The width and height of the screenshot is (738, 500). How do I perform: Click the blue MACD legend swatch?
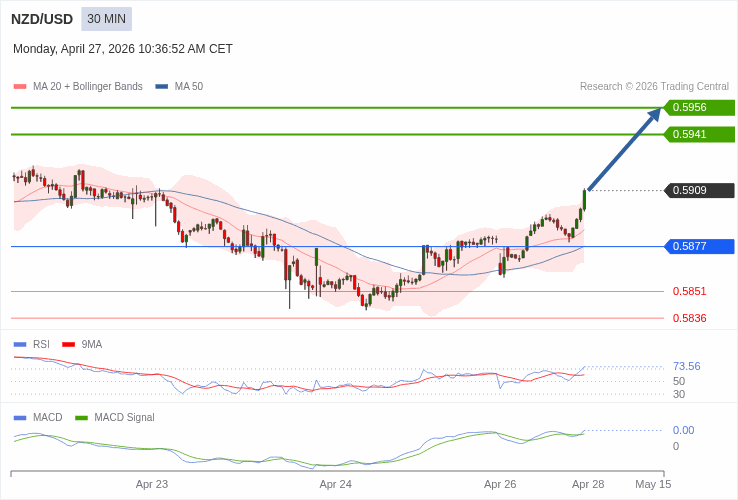point(20,418)
